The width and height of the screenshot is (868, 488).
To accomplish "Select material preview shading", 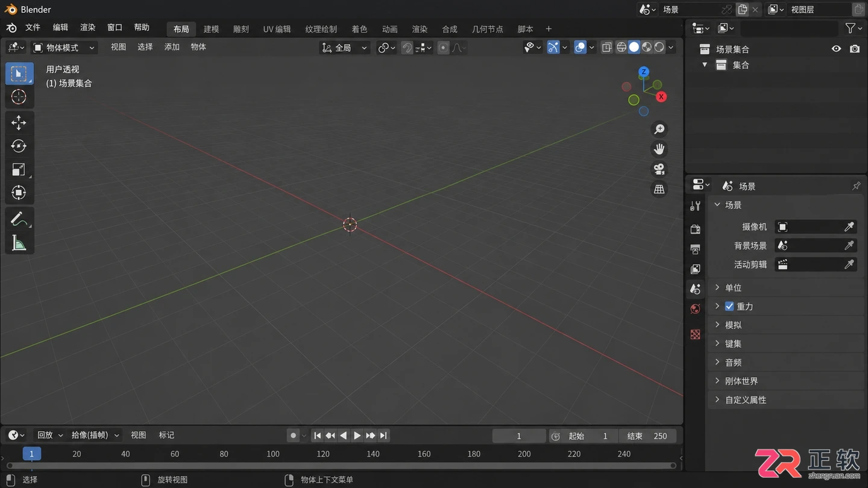I will pos(647,47).
